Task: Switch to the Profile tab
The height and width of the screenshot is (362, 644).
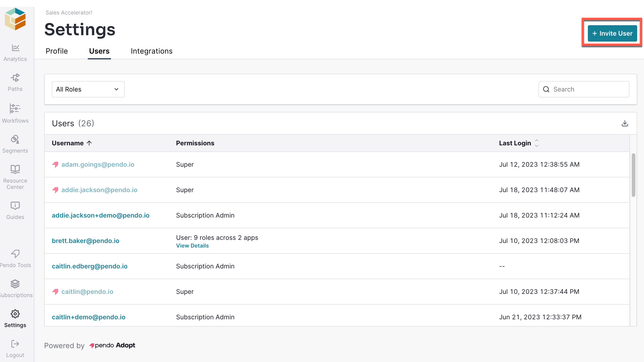Action: point(57,51)
